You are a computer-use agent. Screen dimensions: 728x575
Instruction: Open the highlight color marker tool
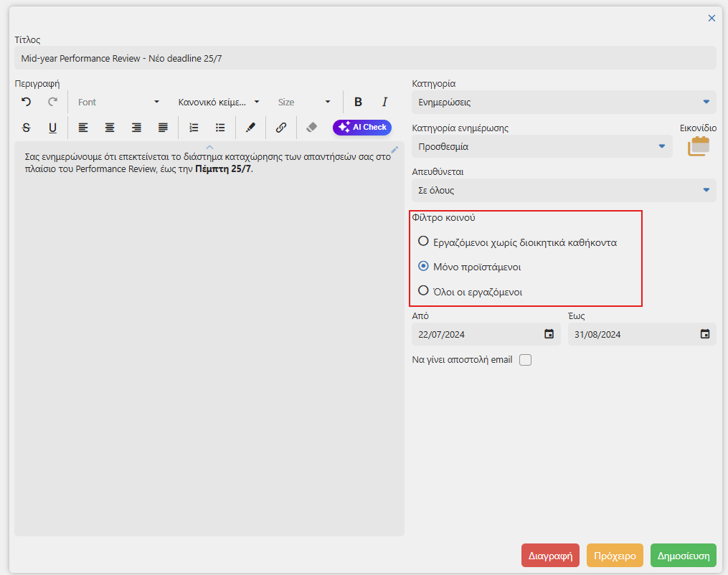pyautogui.click(x=250, y=127)
